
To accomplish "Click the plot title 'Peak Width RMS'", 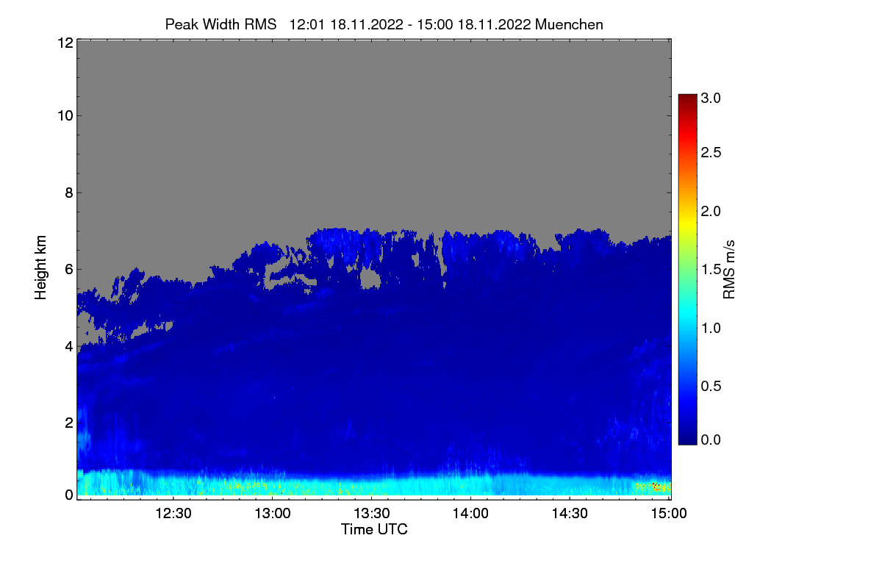I will (x=220, y=24).
